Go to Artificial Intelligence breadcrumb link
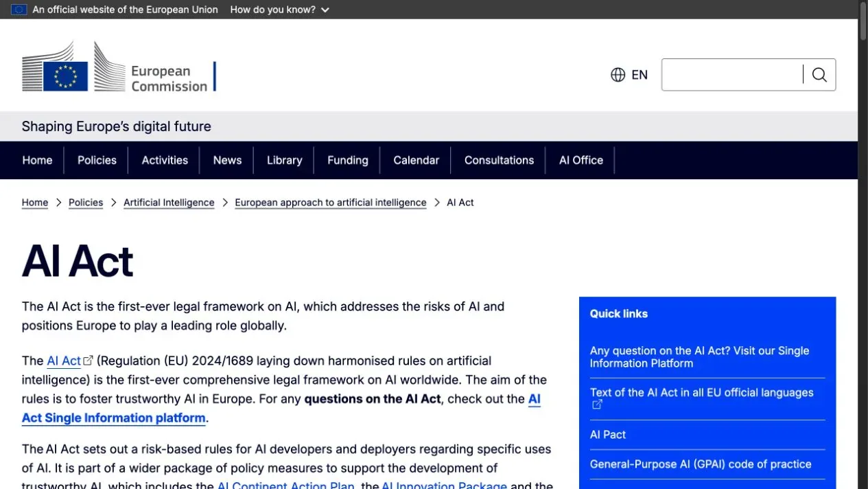868x489 pixels. (x=169, y=203)
